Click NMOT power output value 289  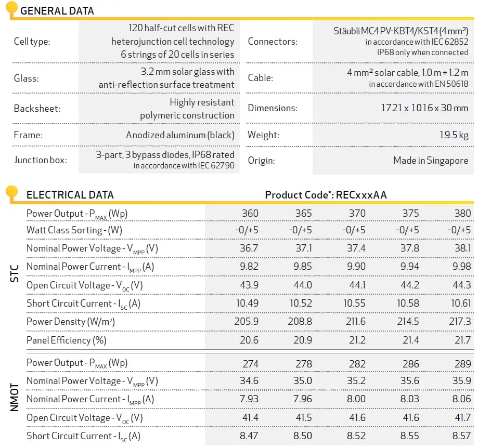tap(463, 364)
